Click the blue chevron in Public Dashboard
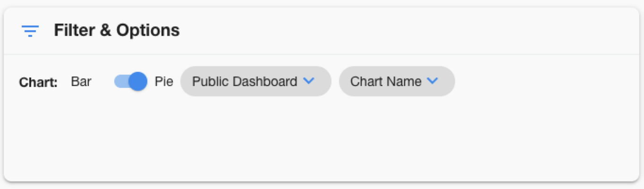Viewport: 644px width, 189px height. pyautogui.click(x=308, y=81)
